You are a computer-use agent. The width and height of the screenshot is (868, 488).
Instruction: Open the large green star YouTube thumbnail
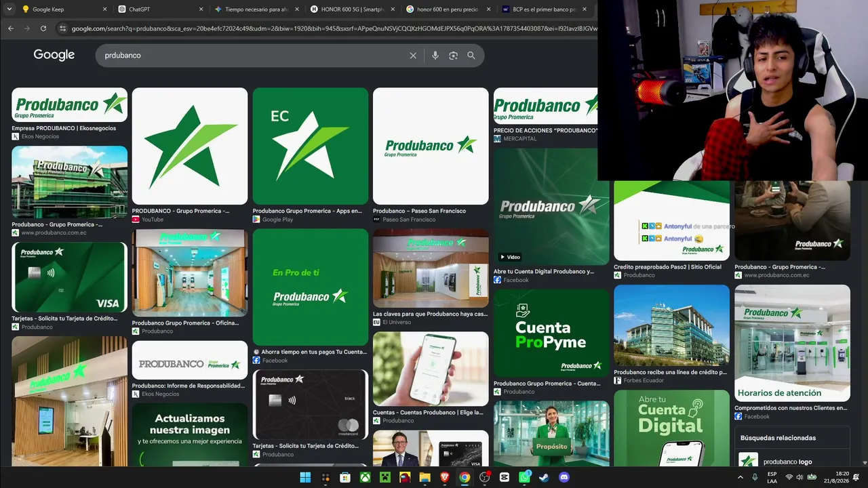pyautogui.click(x=190, y=146)
